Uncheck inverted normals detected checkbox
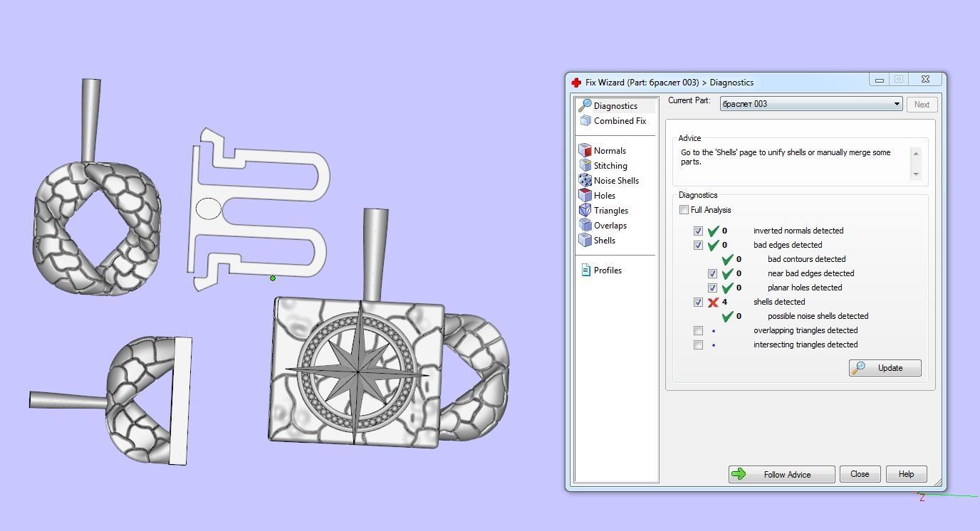 698,231
